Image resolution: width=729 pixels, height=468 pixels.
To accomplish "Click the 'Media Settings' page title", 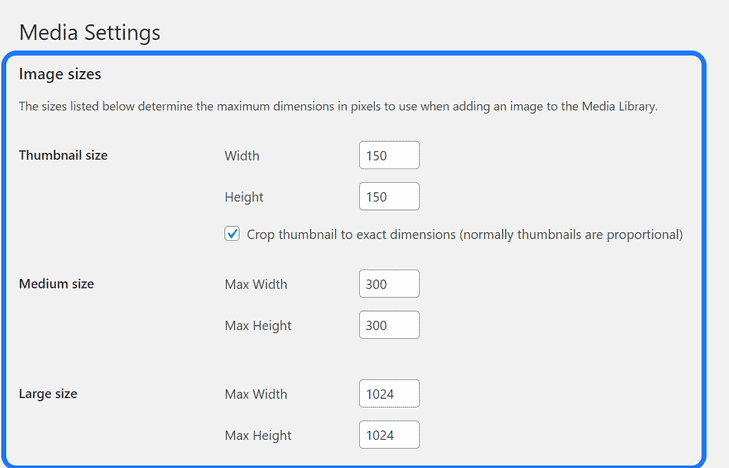I will point(90,33).
